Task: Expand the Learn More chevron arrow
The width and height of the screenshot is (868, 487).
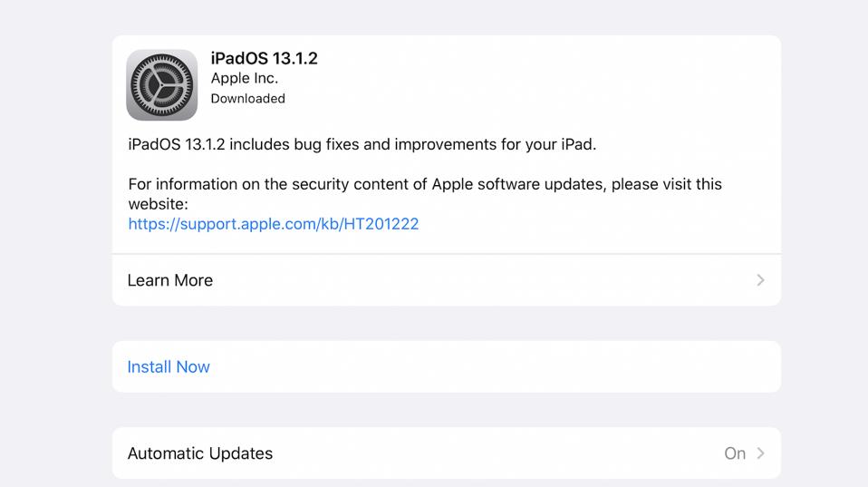Action: tap(760, 280)
